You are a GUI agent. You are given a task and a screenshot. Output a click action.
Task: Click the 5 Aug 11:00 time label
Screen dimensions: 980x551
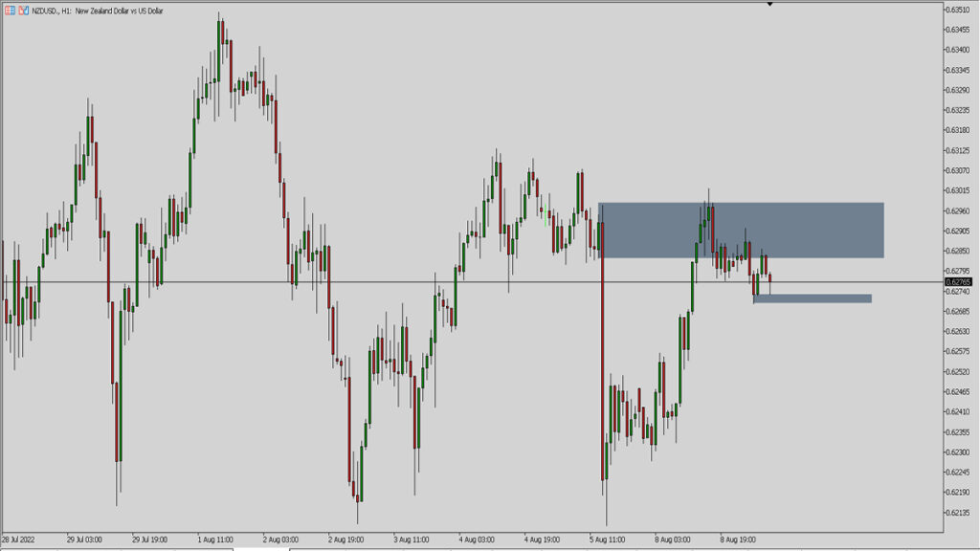click(608, 539)
